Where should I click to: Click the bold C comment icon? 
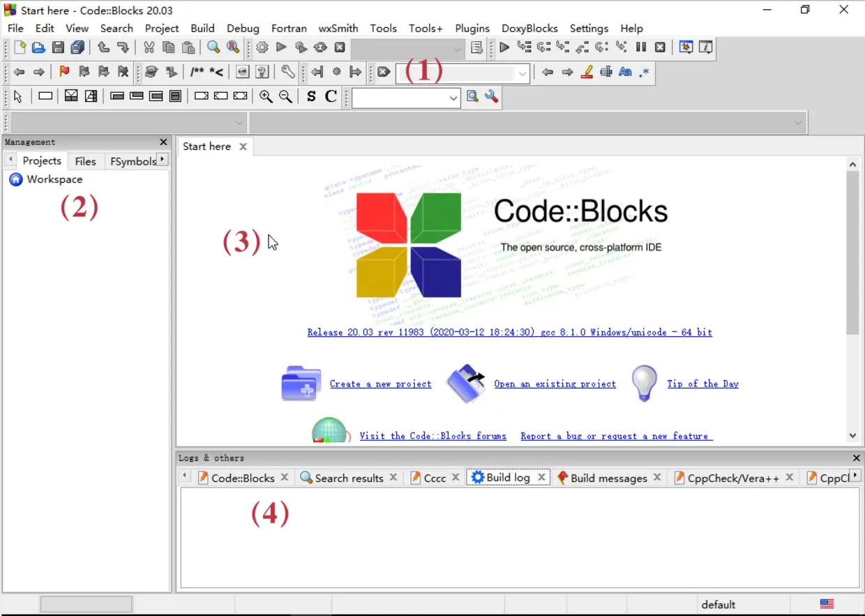tap(331, 97)
